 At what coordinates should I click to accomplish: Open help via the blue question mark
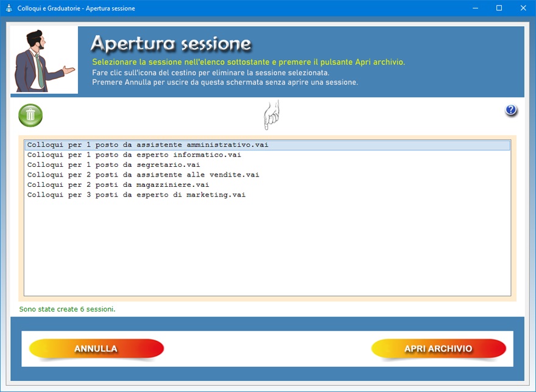tap(511, 110)
